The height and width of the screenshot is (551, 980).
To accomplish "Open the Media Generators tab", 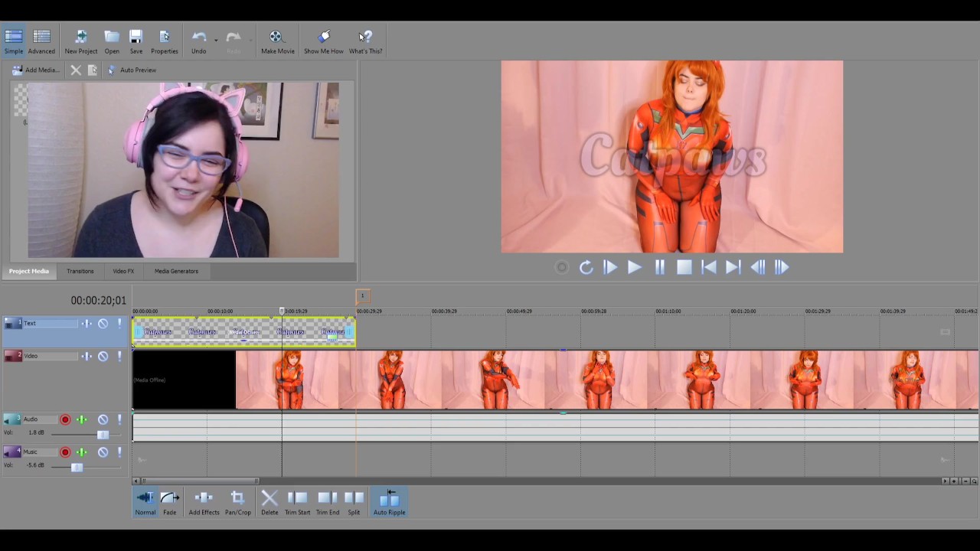I will click(x=176, y=271).
